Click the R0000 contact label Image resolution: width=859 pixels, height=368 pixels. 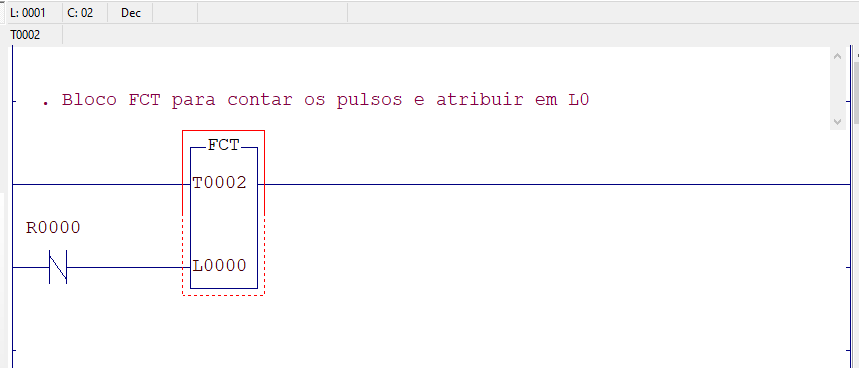coord(53,227)
